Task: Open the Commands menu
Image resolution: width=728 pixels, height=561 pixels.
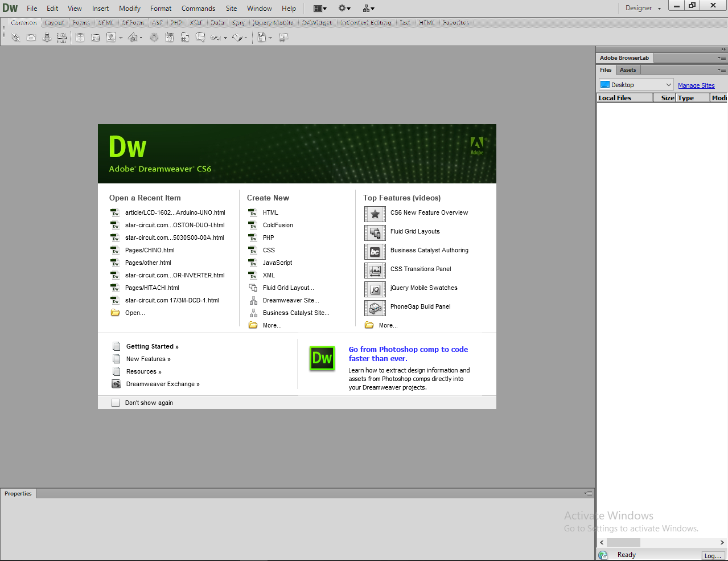Action: pos(198,8)
